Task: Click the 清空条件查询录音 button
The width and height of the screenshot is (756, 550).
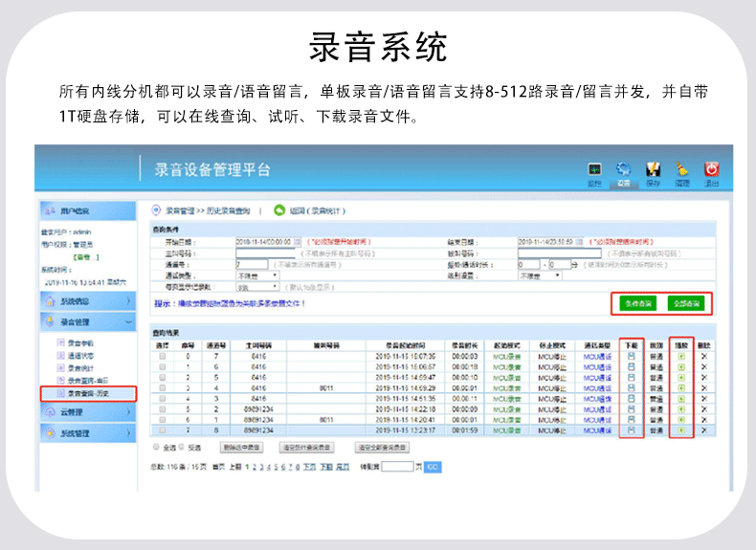Action: click(306, 448)
